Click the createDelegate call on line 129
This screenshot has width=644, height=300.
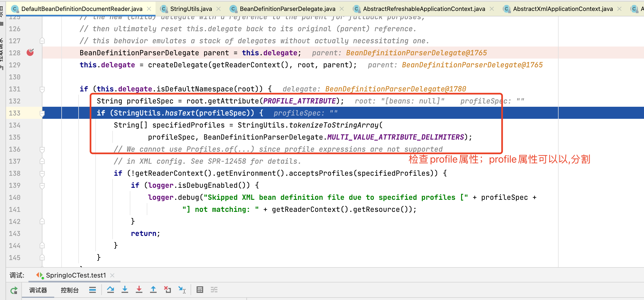coord(178,65)
